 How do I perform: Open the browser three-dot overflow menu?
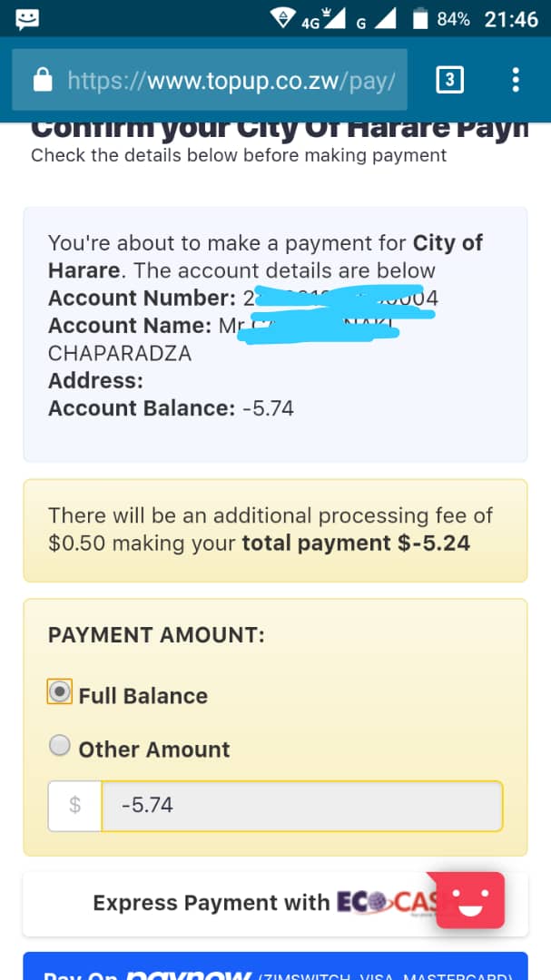(x=516, y=80)
